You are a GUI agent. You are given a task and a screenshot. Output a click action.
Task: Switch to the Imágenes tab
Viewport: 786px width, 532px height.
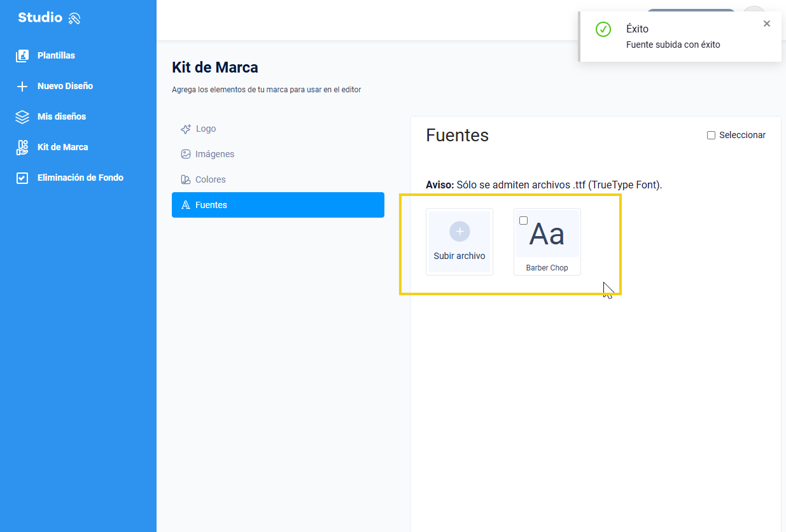click(x=278, y=154)
